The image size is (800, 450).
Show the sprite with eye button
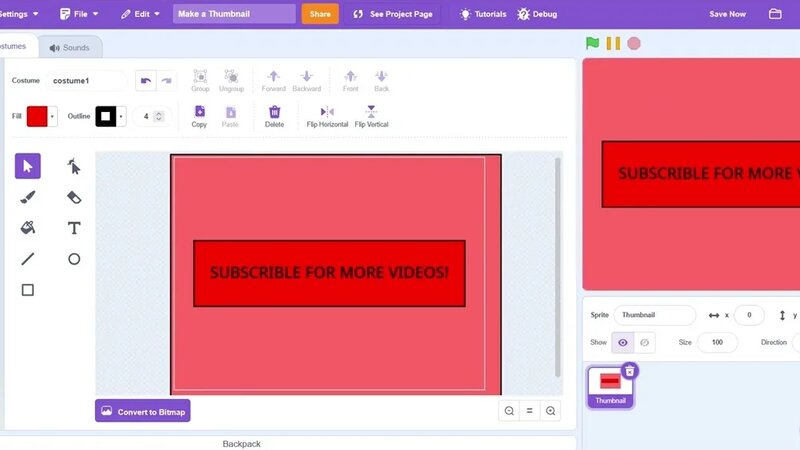coord(623,342)
